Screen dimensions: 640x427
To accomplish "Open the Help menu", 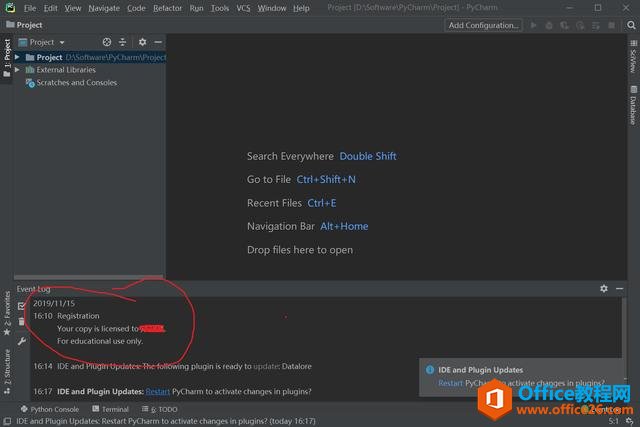I will tap(301, 8).
